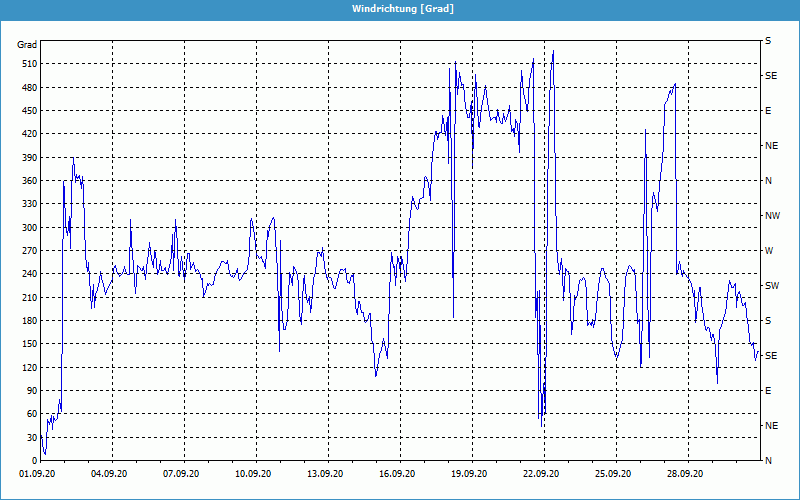Select the 01.09.20 date on time axis
Viewport: 800px width, 500px height.
(38, 474)
